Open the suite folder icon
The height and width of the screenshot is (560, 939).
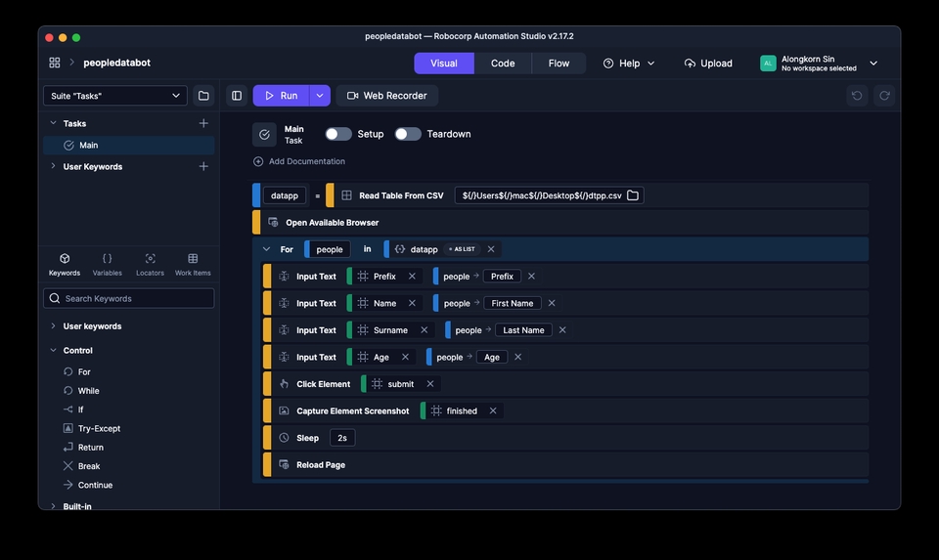(203, 96)
